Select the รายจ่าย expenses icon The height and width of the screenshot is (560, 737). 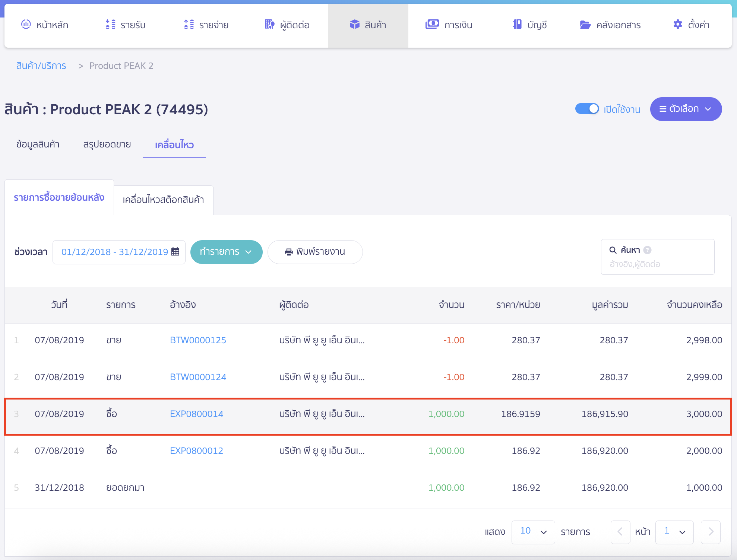click(x=189, y=25)
